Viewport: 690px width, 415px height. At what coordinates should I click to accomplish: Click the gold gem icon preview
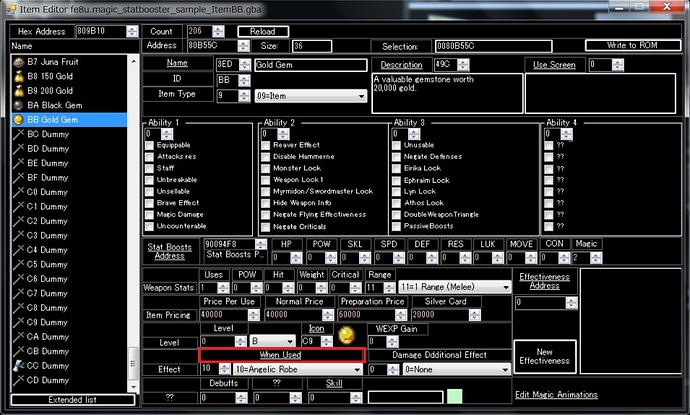click(x=346, y=331)
